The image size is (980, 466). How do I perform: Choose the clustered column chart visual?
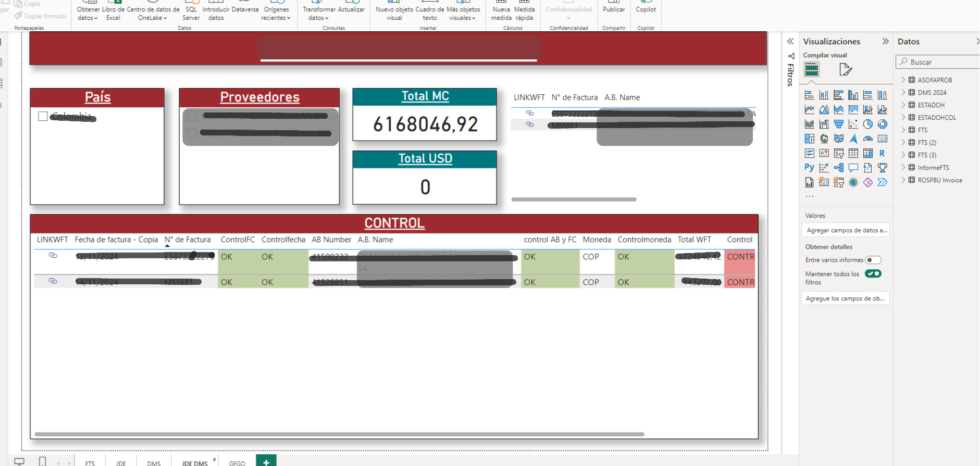853,95
